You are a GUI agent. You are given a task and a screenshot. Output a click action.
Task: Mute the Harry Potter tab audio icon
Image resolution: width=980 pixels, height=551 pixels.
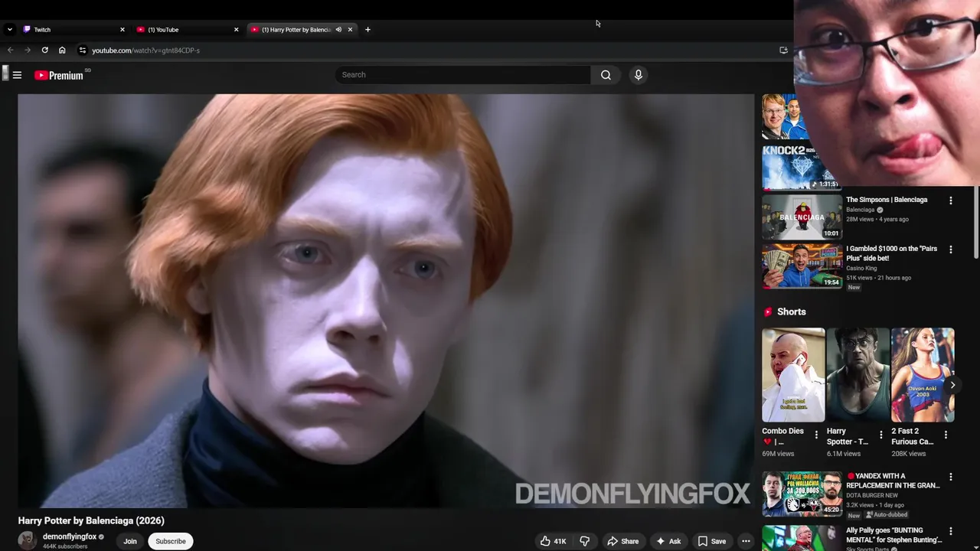338,30
